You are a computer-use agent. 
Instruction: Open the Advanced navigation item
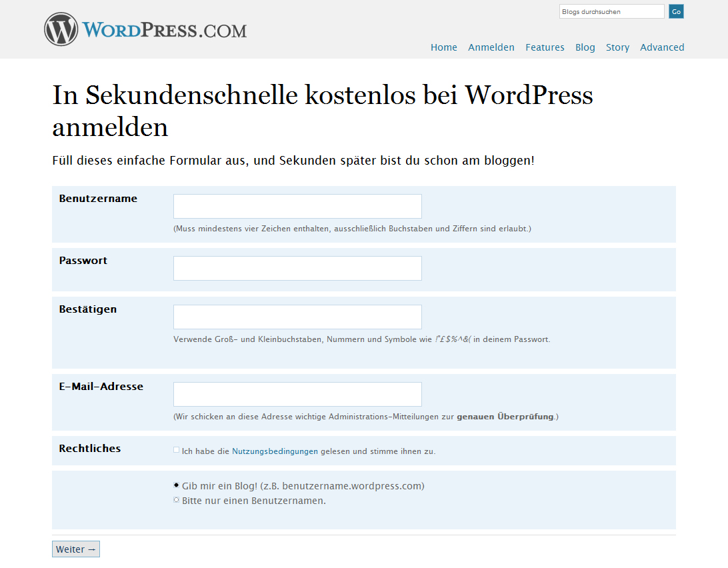662,47
